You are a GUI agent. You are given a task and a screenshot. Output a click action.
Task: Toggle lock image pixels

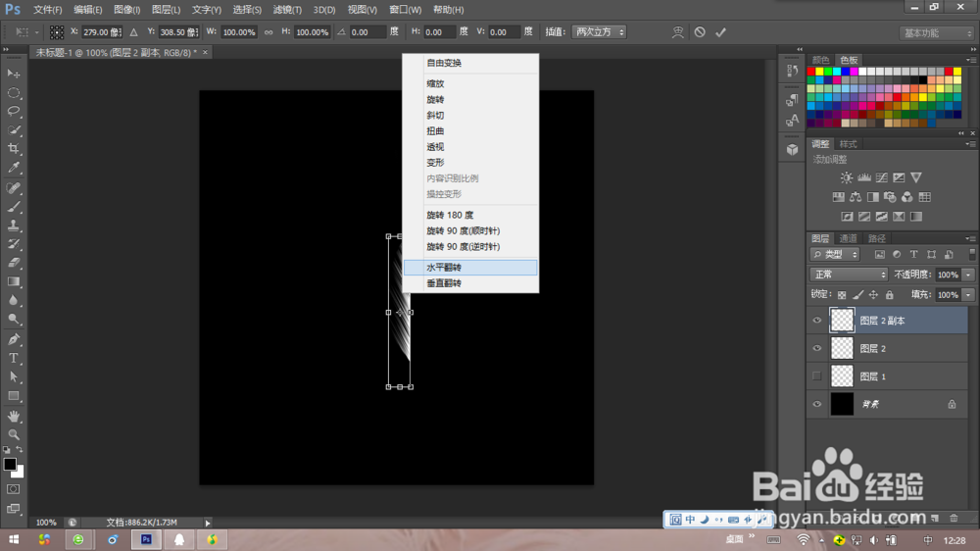(858, 294)
